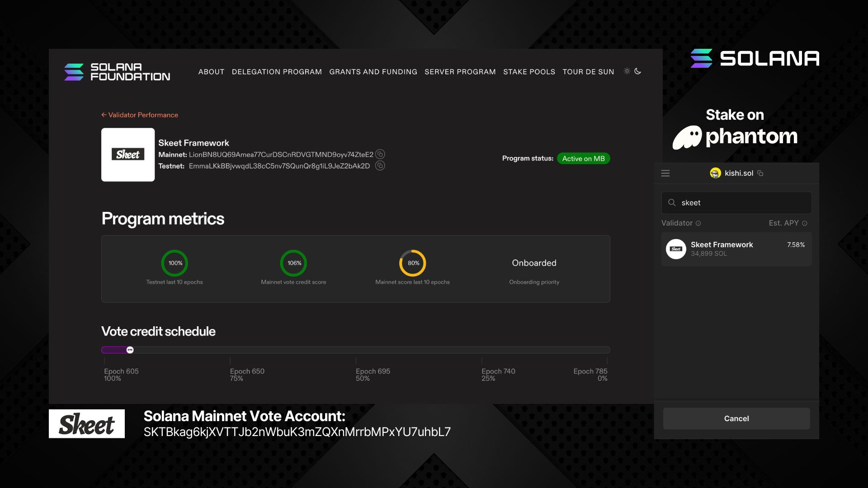Select the Skeet Framework validator row
Viewport: 868px width, 488px height.
click(x=736, y=249)
